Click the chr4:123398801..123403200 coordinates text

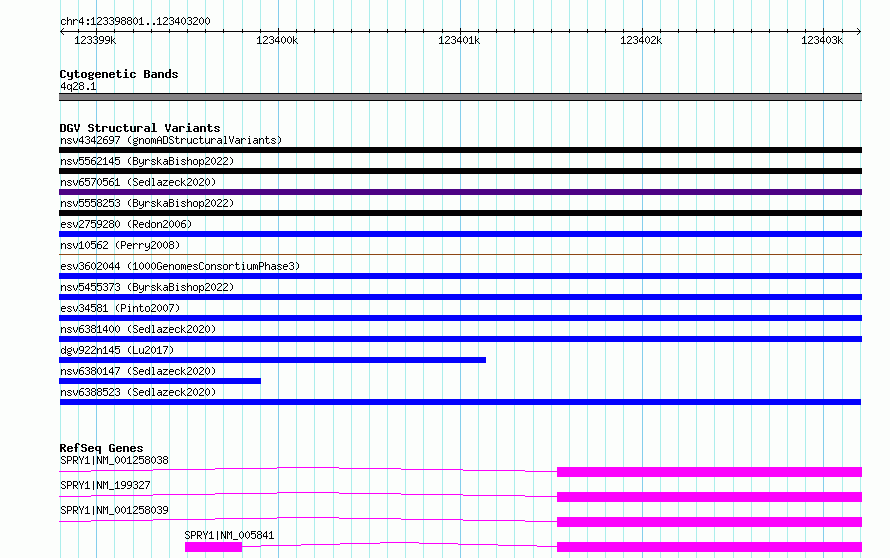(135, 21)
